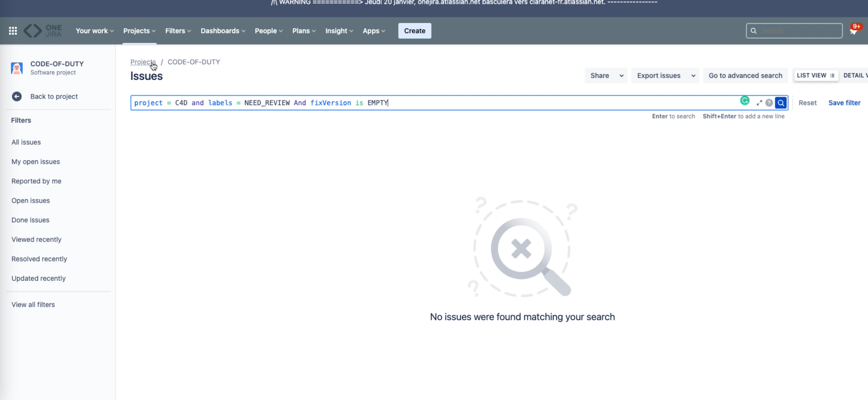Expand the Projects menu in navbar
This screenshot has height=400, width=868.
(139, 31)
